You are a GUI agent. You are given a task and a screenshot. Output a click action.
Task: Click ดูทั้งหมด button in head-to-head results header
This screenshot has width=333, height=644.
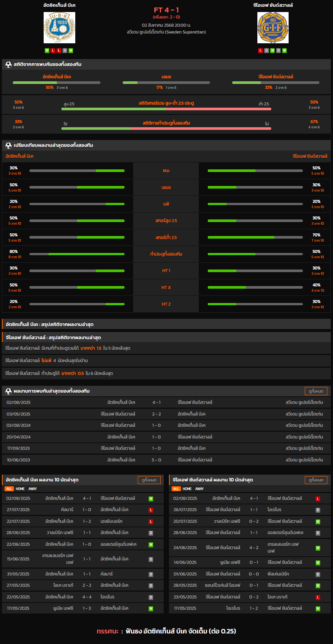coord(316,391)
